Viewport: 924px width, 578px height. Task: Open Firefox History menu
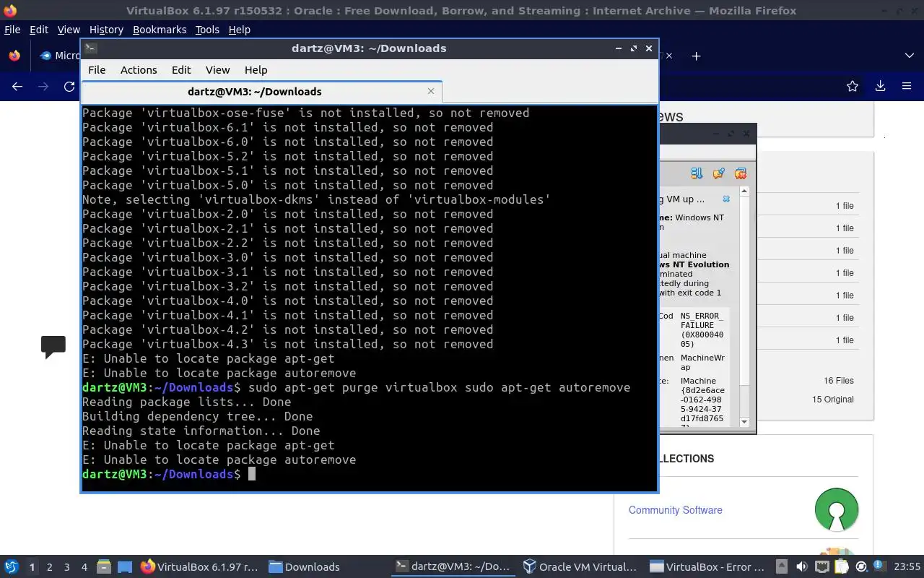pyautogui.click(x=106, y=30)
